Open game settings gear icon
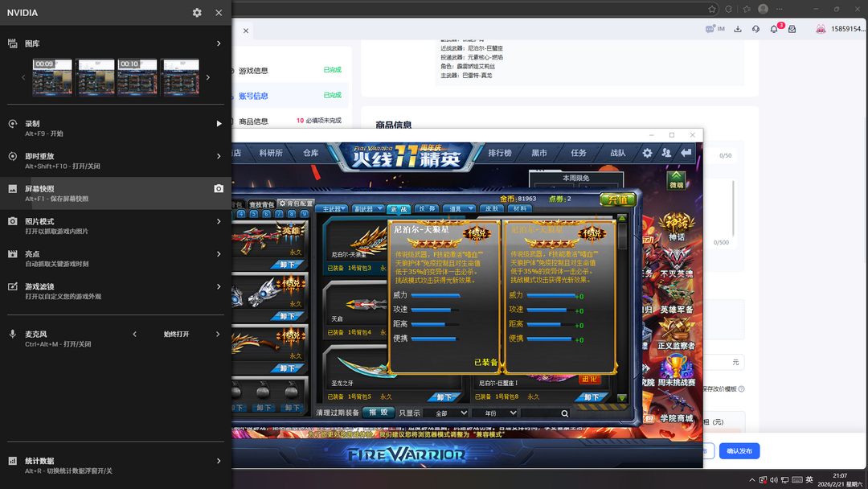868x489 pixels. (647, 153)
